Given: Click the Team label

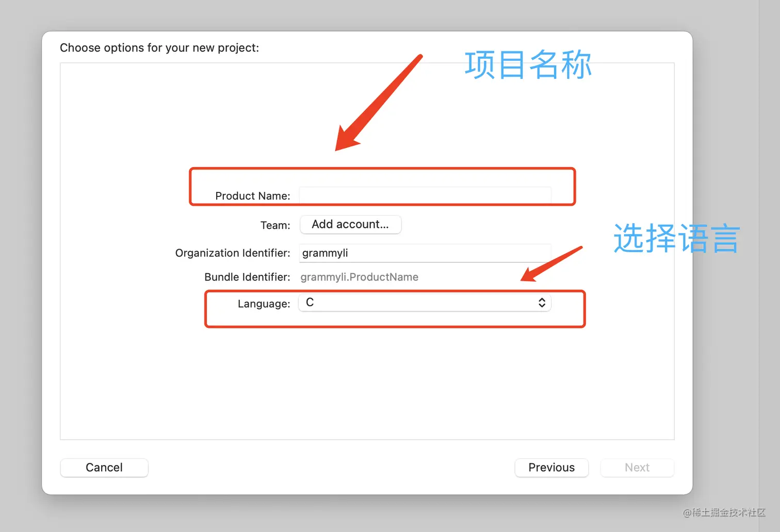Looking at the screenshot, I should pos(275,225).
